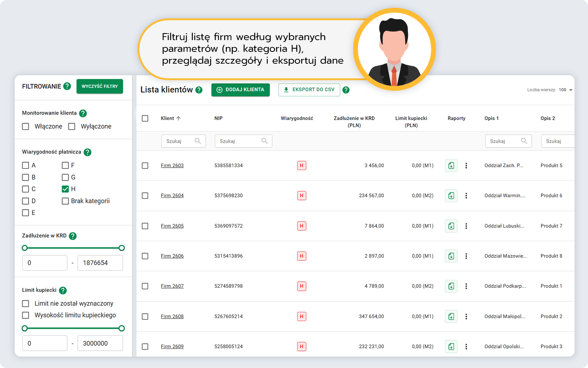Click the NIP search input field

click(x=239, y=141)
